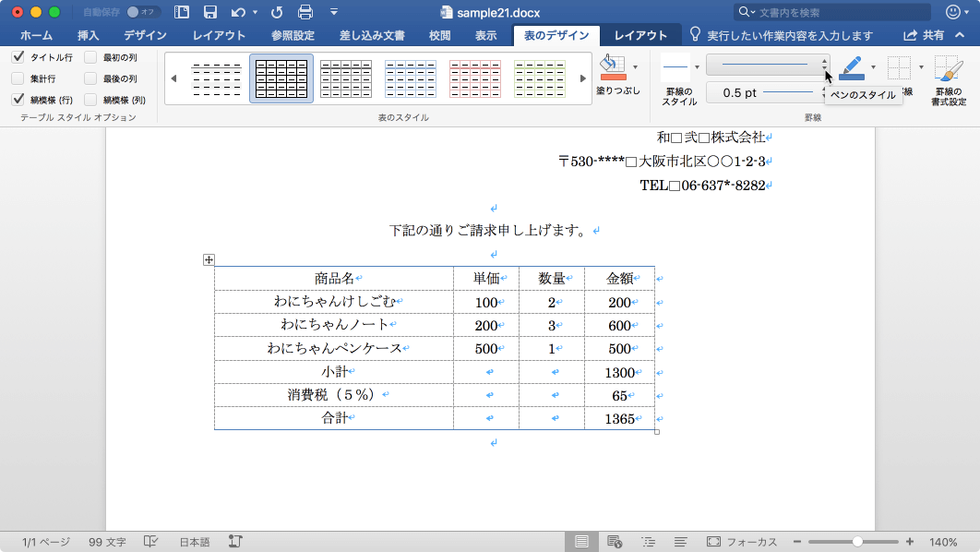Click the table move handle icon
This screenshot has height=552, width=980.
pos(209,259)
